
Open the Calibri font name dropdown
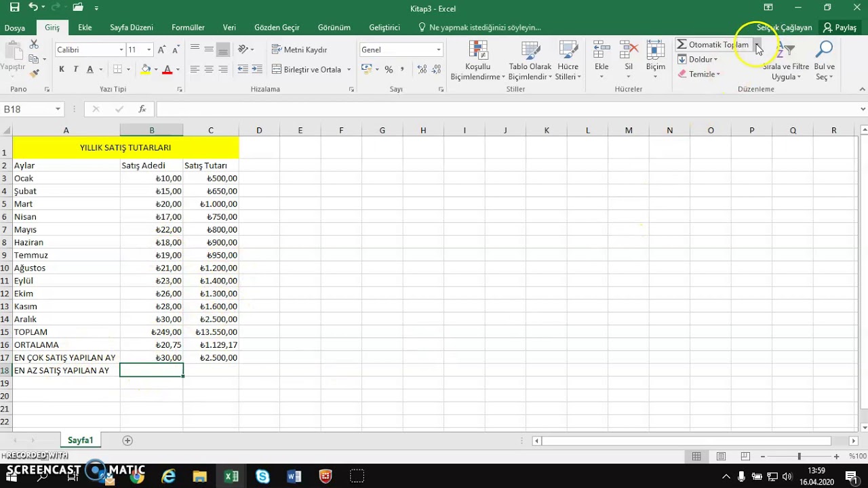121,49
